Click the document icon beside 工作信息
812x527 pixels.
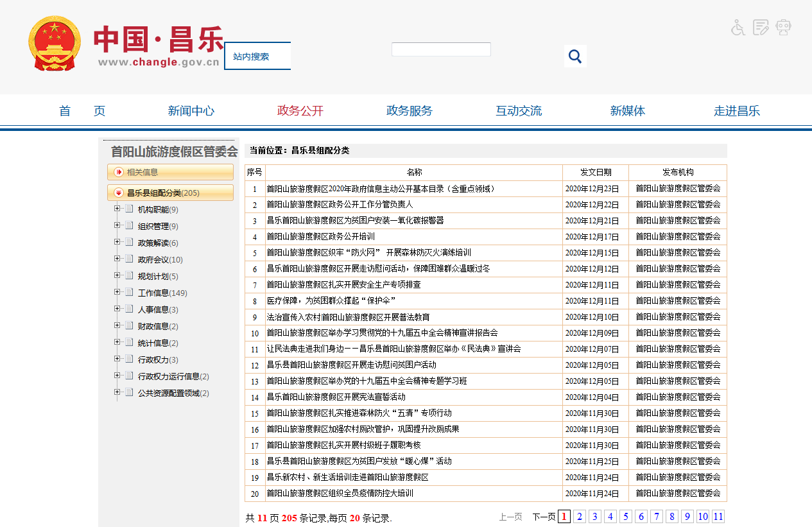pos(129,293)
